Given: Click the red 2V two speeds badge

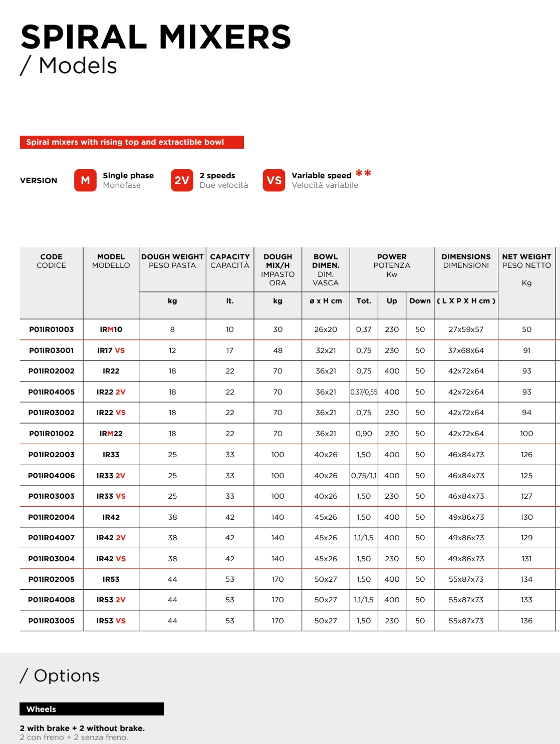Looking at the screenshot, I should click(x=182, y=180).
